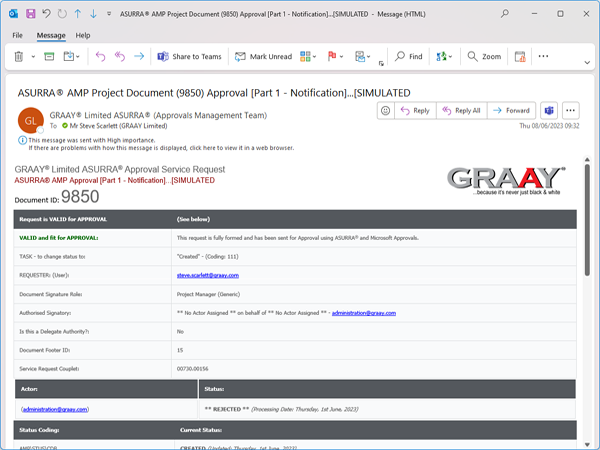Click the Save icon in title bar
Image resolution: width=600 pixels, height=450 pixels.
[31, 14]
